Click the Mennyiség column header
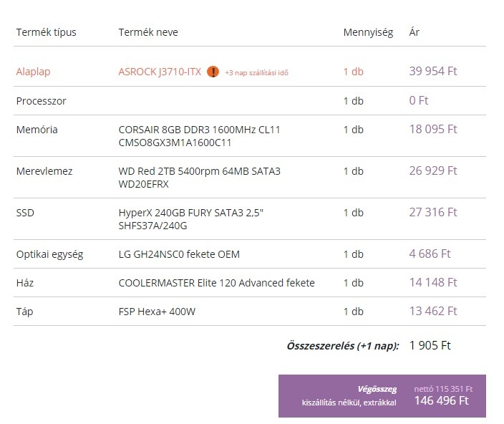504x424 pixels. [x=369, y=32]
